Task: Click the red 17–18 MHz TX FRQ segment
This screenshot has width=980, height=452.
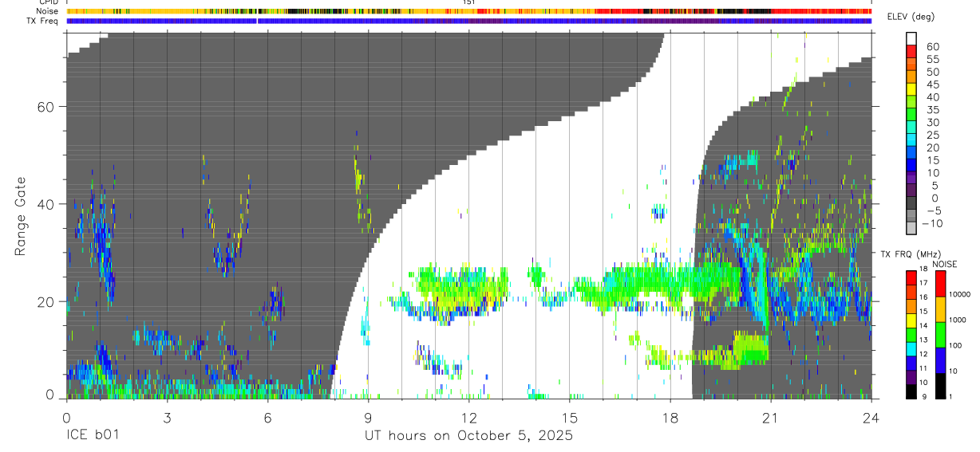Action: 911,277
